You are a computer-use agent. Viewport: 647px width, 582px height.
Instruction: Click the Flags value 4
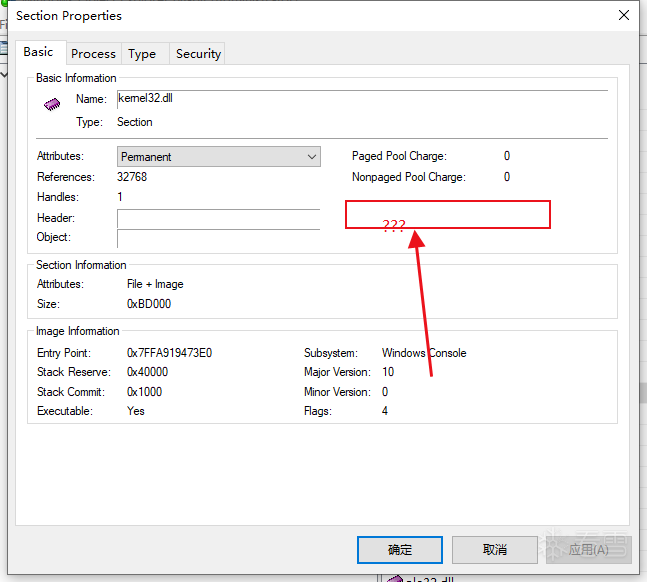(x=385, y=411)
